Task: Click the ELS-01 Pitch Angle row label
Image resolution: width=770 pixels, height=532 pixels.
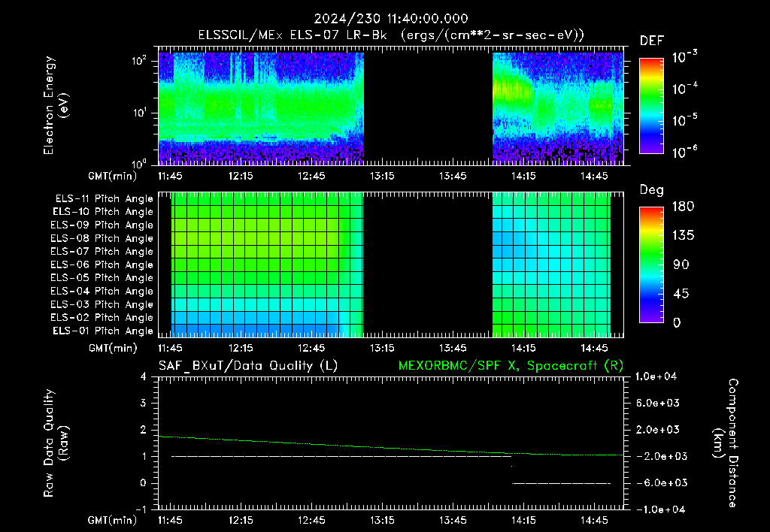Action: (103, 331)
